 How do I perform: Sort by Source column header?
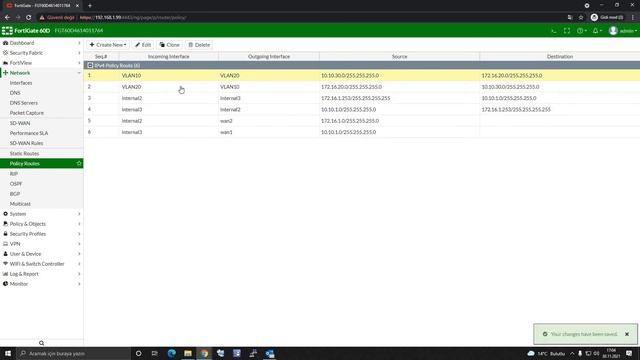(x=399, y=56)
